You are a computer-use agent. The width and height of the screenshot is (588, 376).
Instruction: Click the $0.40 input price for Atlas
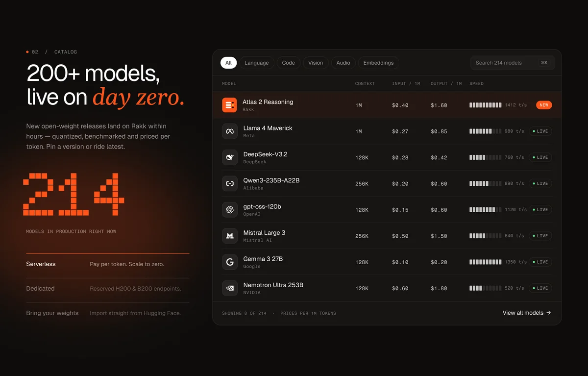click(400, 105)
